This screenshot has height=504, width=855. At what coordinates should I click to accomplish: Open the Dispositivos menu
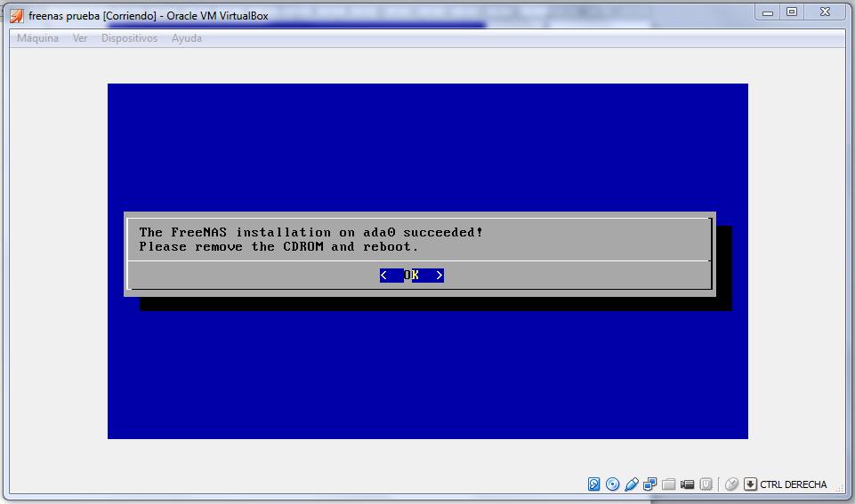pos(129,38)
